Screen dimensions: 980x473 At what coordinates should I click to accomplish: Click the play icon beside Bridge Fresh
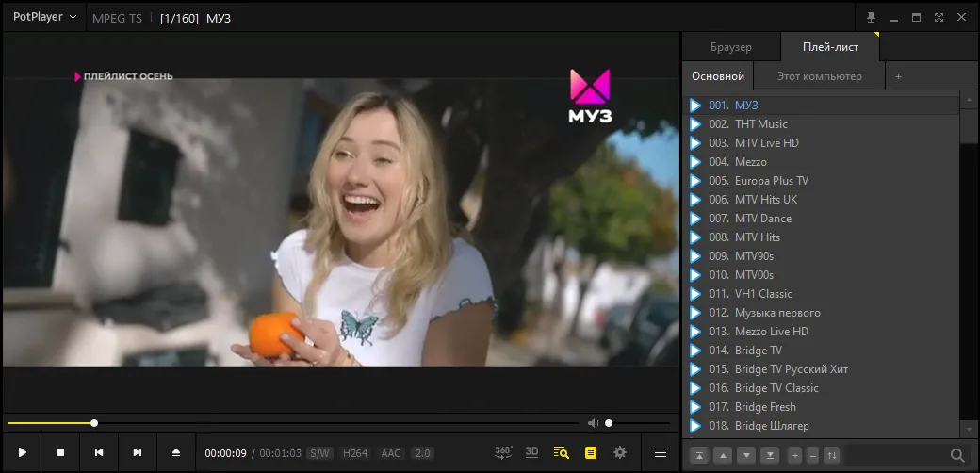[695, 407]
